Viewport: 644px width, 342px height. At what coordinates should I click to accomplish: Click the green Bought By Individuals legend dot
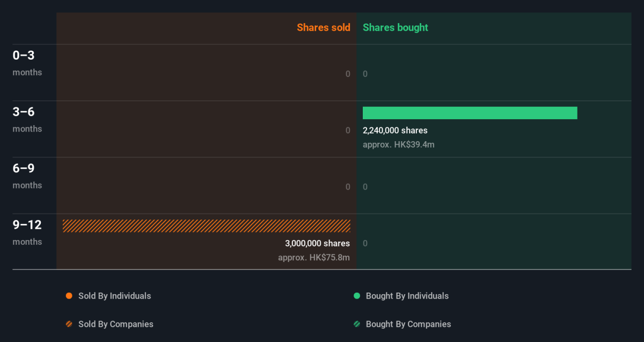pyautogui.click(x=356, y=296)
